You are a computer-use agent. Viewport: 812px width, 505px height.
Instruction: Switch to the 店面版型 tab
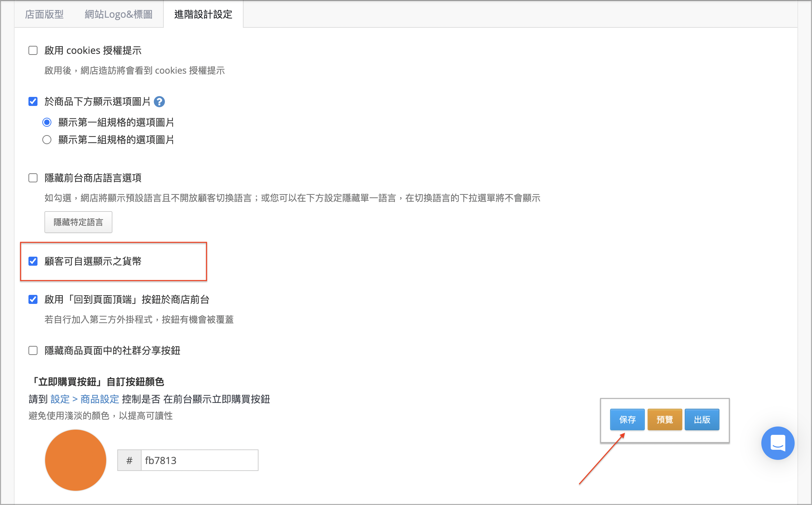click(x=44, y=14)
